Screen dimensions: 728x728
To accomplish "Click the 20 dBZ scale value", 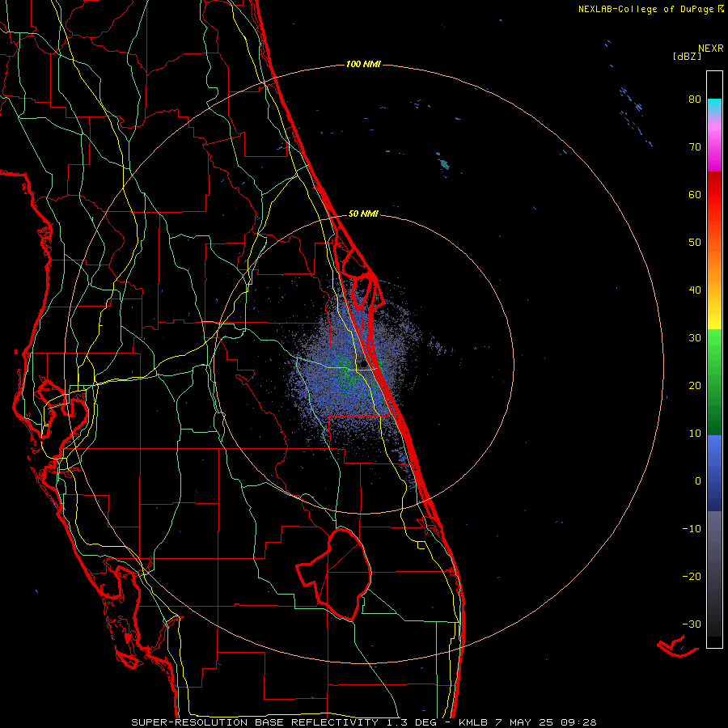I will pyautogui.click(x=695, y=385).
